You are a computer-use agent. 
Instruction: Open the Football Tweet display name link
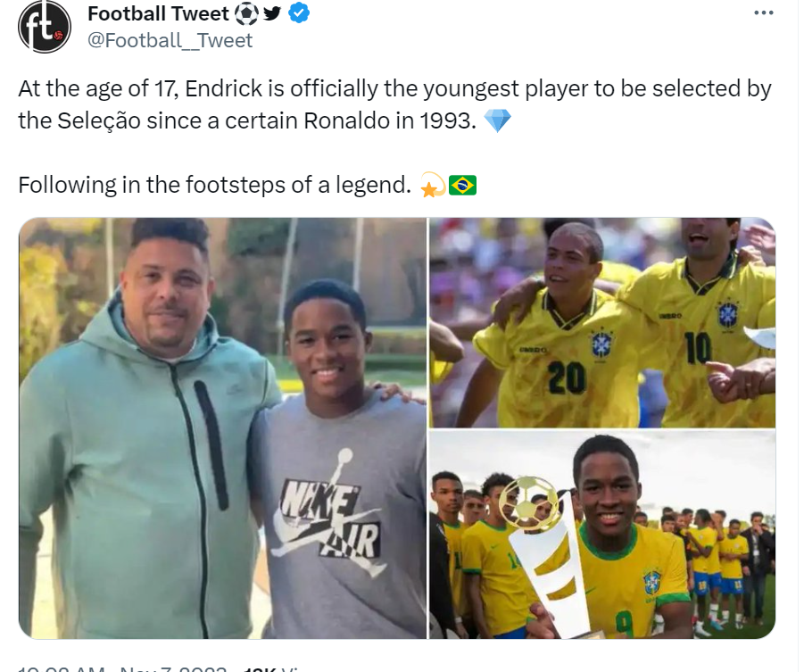point(158,13)
